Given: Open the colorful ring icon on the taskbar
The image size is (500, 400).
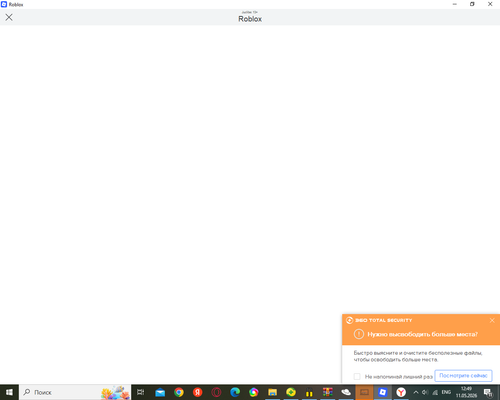Looking at the screenshot, I should (254, 392).
